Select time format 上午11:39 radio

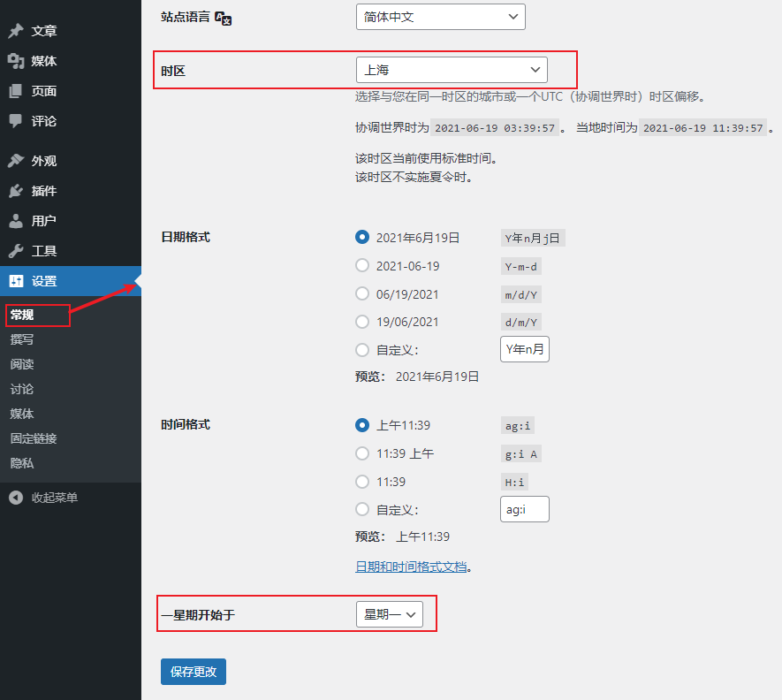362,425
